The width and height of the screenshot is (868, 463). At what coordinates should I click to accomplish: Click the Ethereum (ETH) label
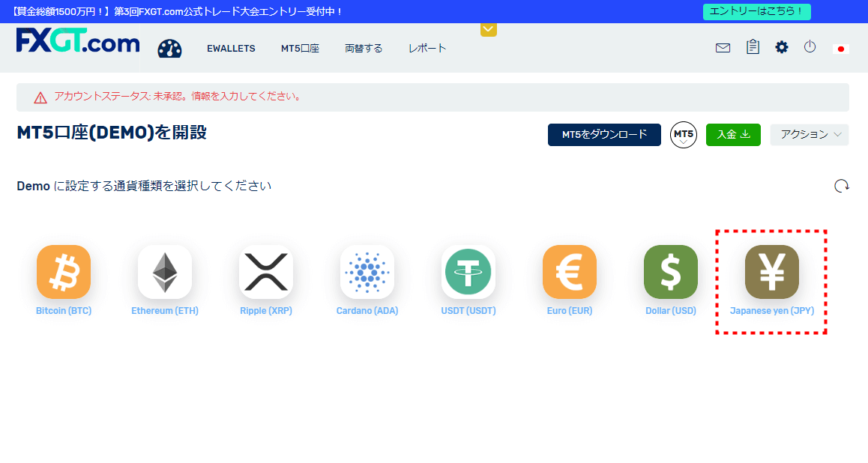coord(165,311)
